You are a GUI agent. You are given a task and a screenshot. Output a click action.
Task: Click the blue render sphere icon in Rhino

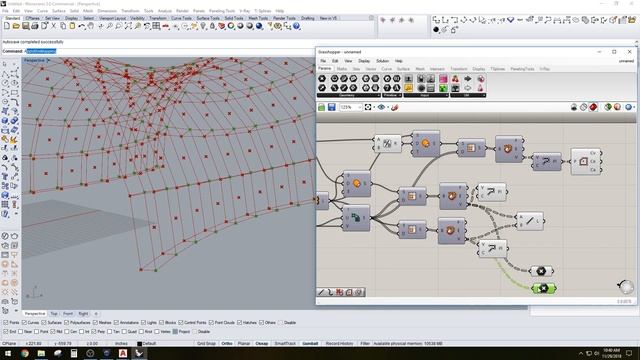(x=259, y=26)
